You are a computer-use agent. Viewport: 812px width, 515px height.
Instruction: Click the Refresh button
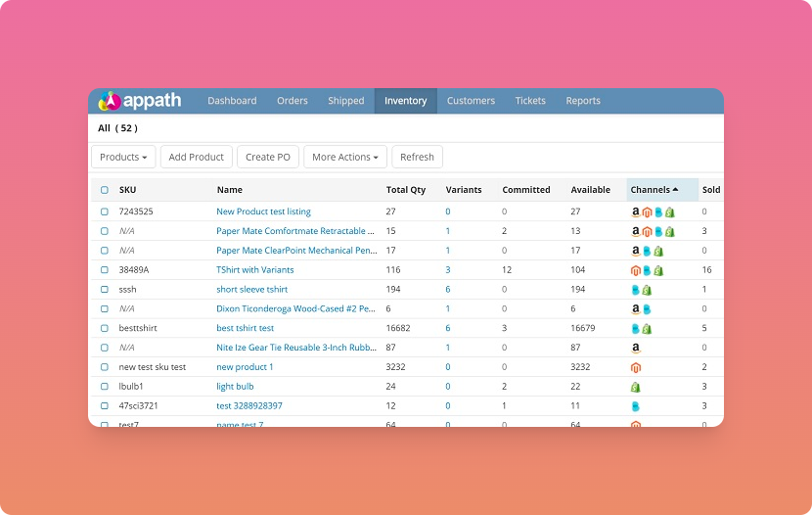coord(417,157)
